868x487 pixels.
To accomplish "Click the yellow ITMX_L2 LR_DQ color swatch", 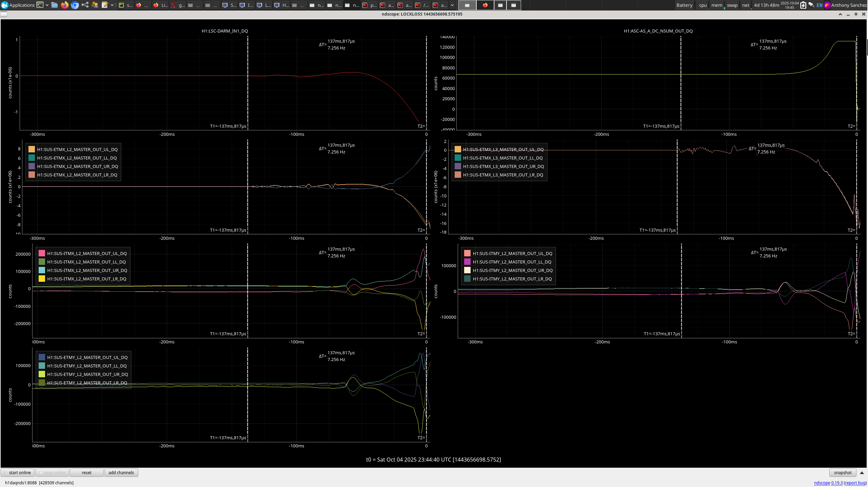I will [42, 279].
